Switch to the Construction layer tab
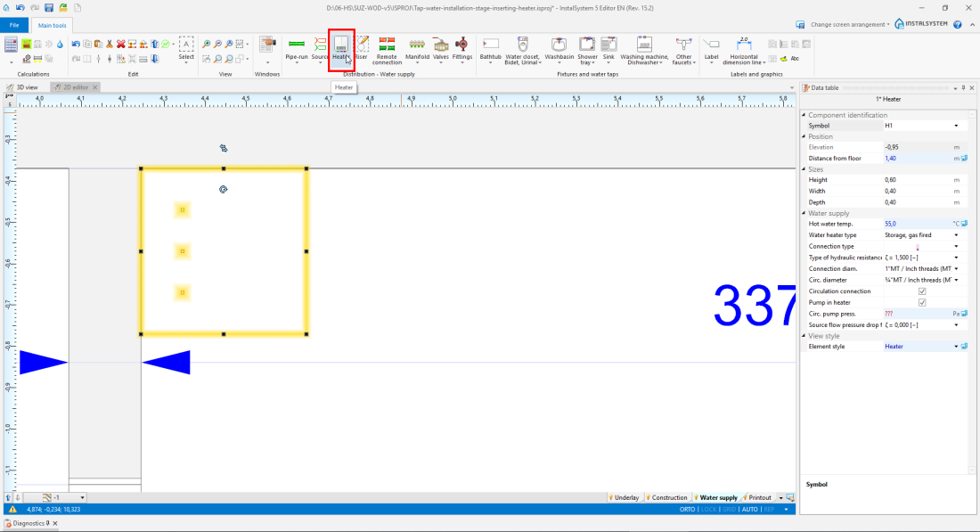 tap(668, 497)
